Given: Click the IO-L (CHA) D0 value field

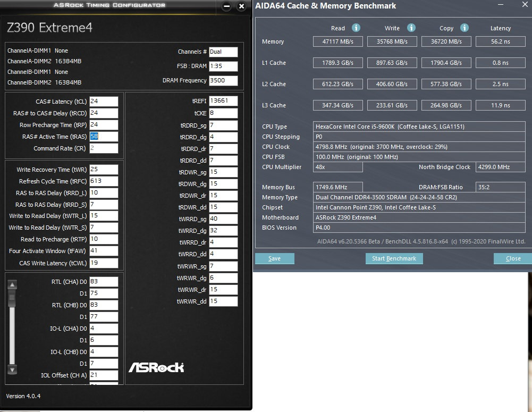Looking at the screenshot, I should click(x=104, y=329).
